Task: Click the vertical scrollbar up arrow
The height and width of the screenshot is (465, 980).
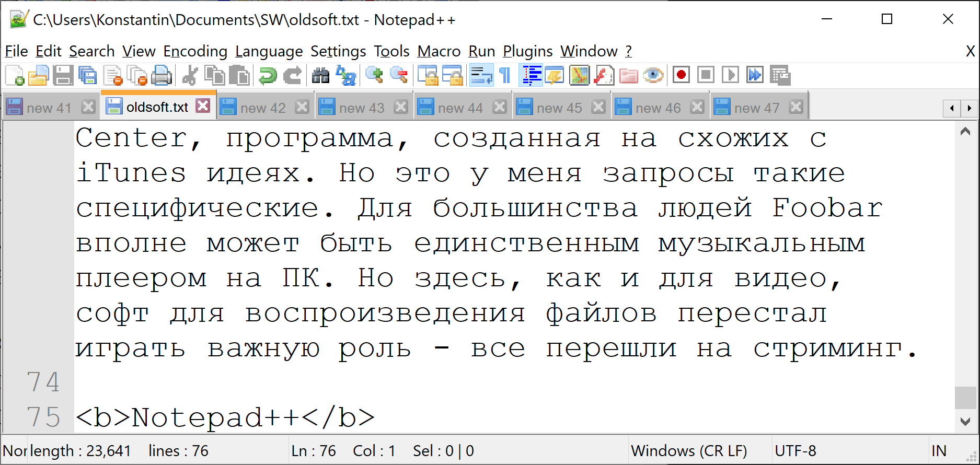Action: click(965, 132)
